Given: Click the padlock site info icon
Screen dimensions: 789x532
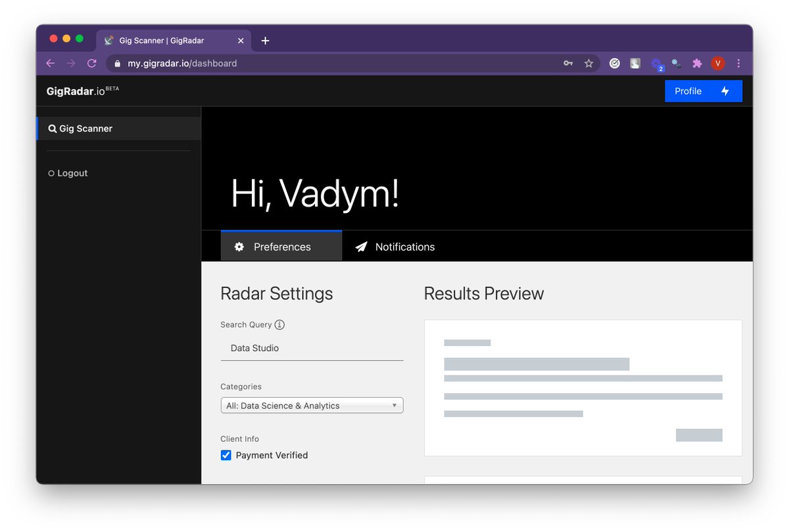Looking at the screenshot, I should [x=118, y=64].
